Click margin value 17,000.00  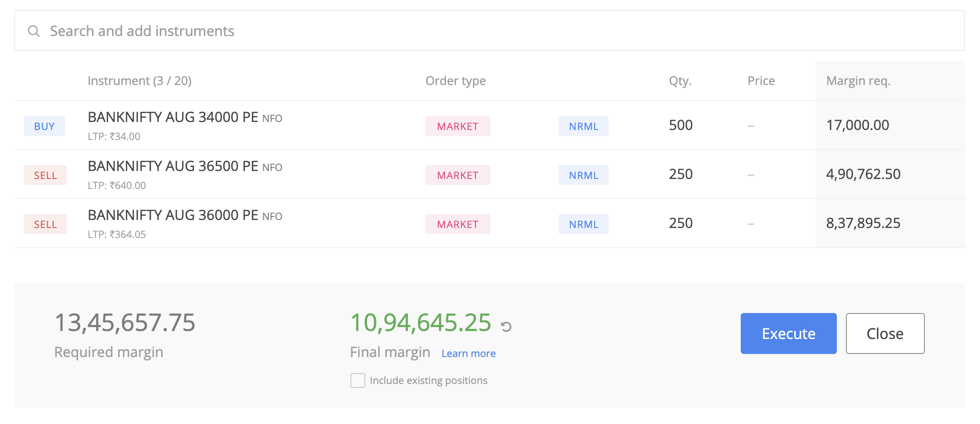pyautogui.click(x=857, y=125)
